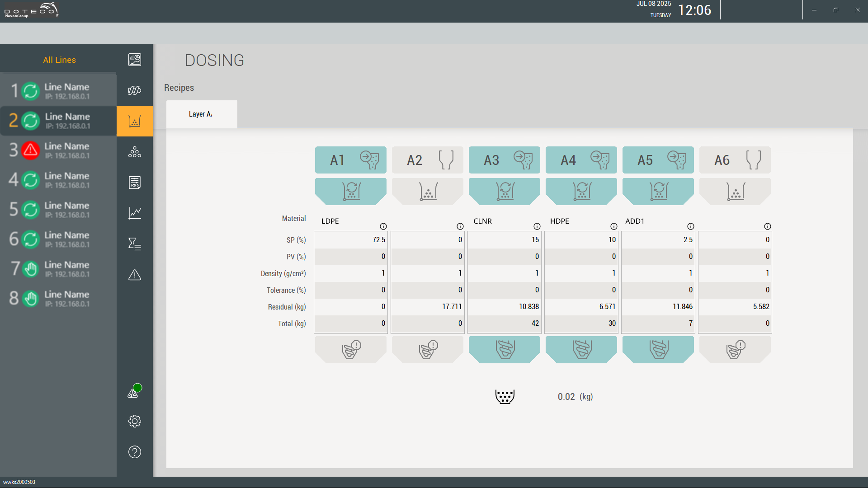The width and height of the screenshot is (868, 488).
Task: Open the dashboard overview icon in sidebar
Action: click(x=134, y=60)
